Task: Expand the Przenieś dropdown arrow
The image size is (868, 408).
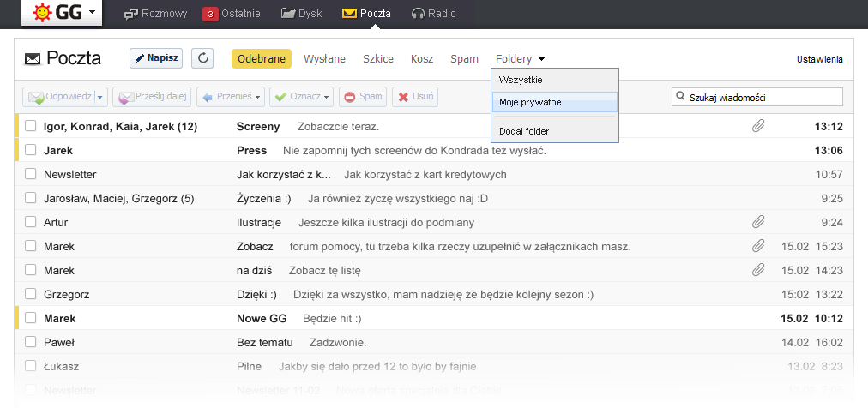Action: tap(257, 98)
